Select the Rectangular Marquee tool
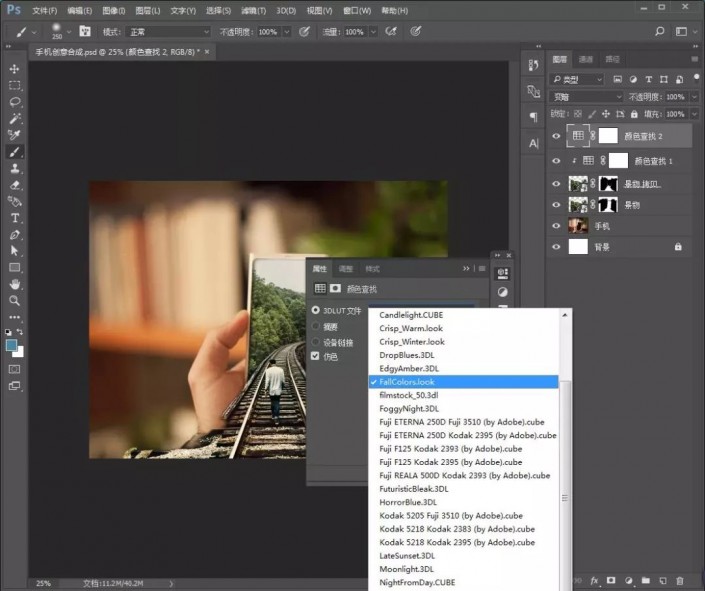Image resolution: width=705 pixels, height=591 pixels. 14,85
